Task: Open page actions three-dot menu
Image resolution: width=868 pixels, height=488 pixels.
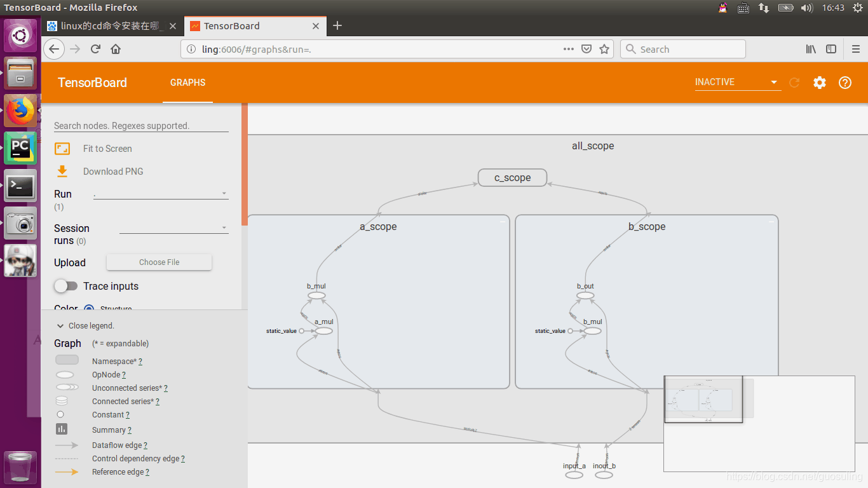Action: [569, 49]
